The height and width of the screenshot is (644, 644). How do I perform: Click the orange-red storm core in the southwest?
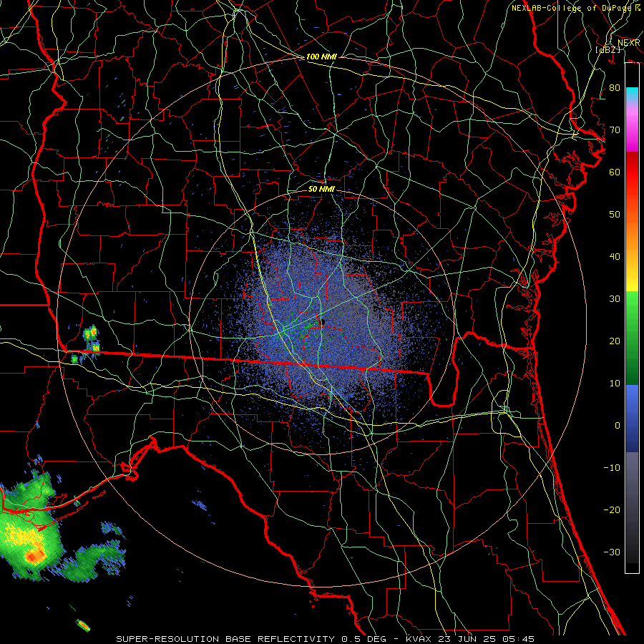36,556
